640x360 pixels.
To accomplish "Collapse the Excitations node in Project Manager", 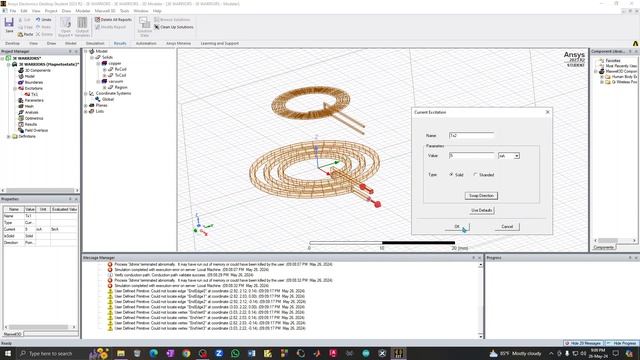I will [15, 88].
